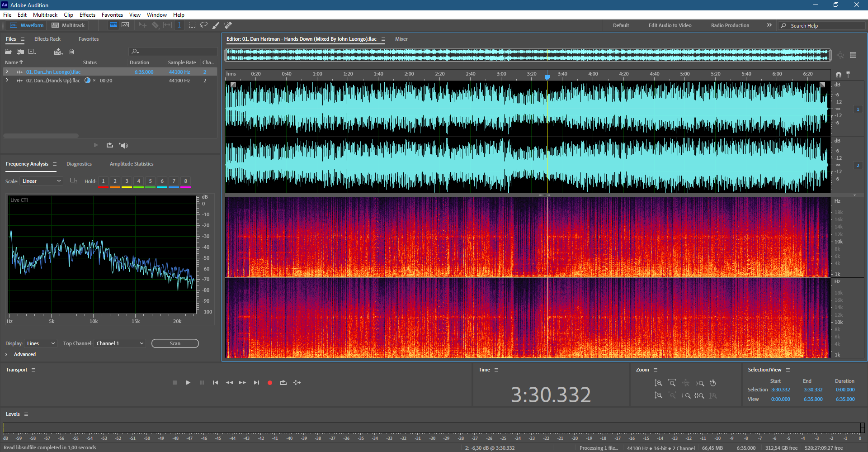Switch to Multitrack view

(x=68, y=25)
